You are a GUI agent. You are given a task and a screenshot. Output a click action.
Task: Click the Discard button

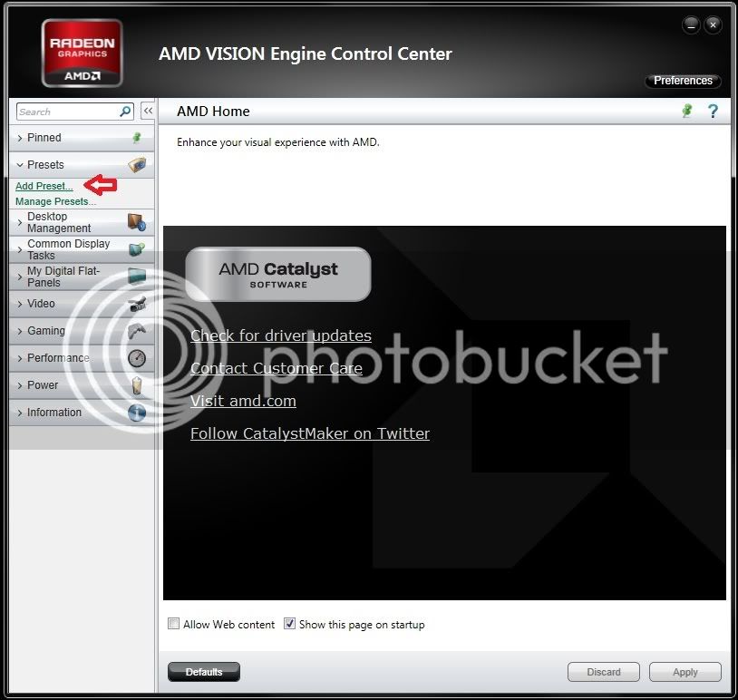[604, 672]
